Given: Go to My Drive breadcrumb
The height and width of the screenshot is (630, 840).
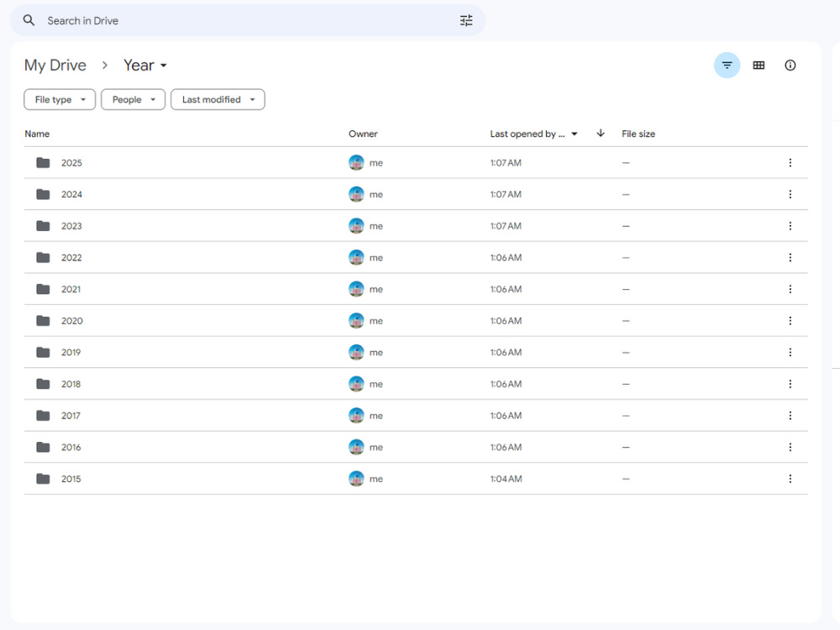Looking at the screenshot, I should (55, 66).
